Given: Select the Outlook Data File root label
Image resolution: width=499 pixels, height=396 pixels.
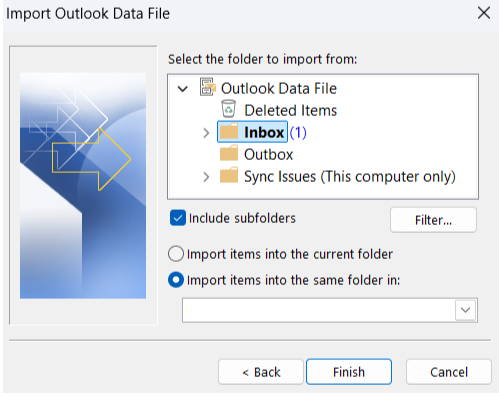Looking at the screenshot, I should pyautogui.click(x=279, y=88).
